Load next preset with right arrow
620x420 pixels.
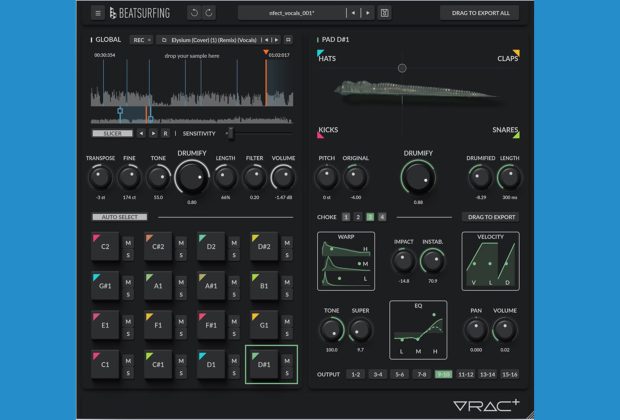tap(368, 13)
